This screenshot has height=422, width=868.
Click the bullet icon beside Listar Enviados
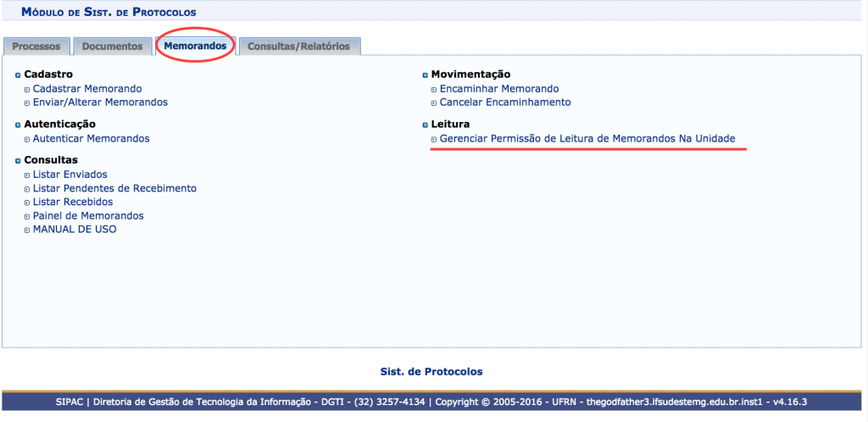click(x=26, y=175)
